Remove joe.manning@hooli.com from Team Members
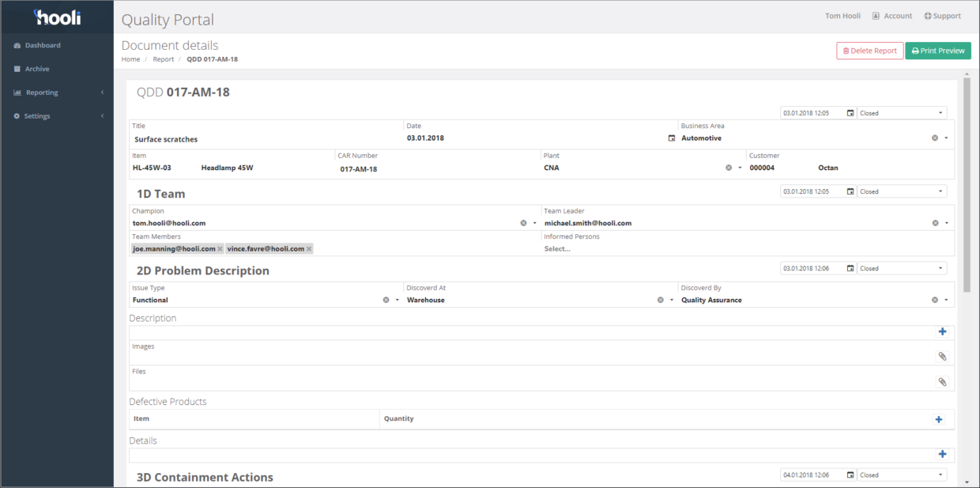Viewport: 980px width, 488px height. tap(219, 248)
